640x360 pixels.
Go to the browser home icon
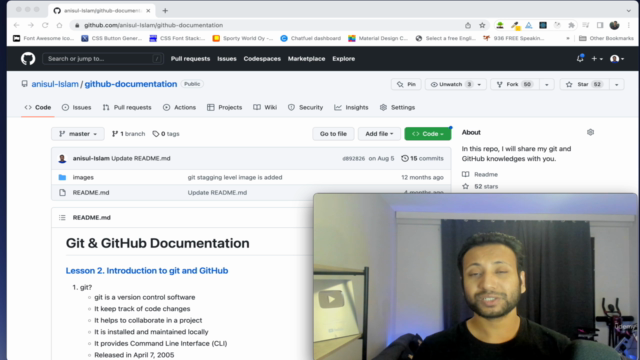pyautogui.click(x=59, y=25)
